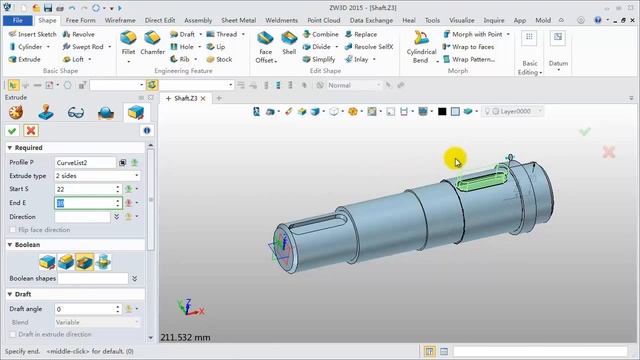Choose Wrap to Faces tool
The height and width of the screenshot is (360, 640).
coord(469,47)
